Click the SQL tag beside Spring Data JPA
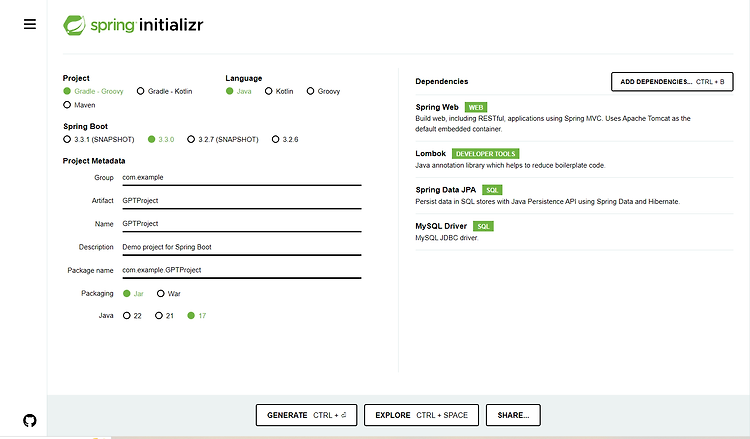 [492, 190]
